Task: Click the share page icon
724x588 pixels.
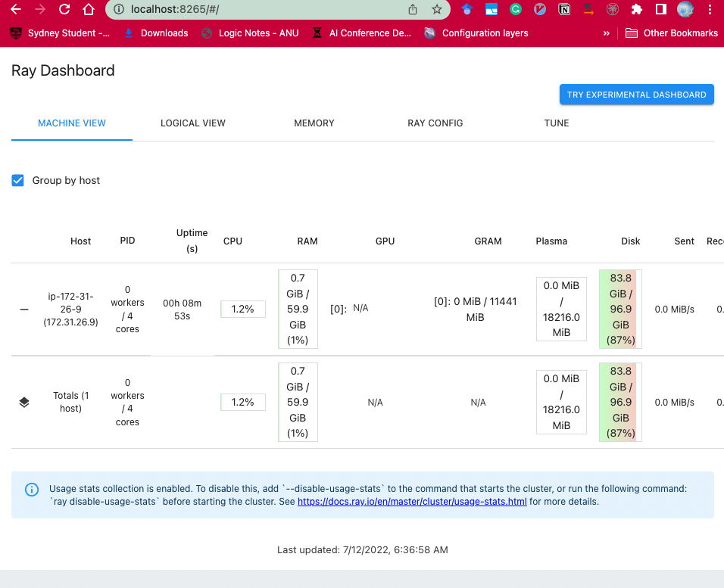Action: 413,9
